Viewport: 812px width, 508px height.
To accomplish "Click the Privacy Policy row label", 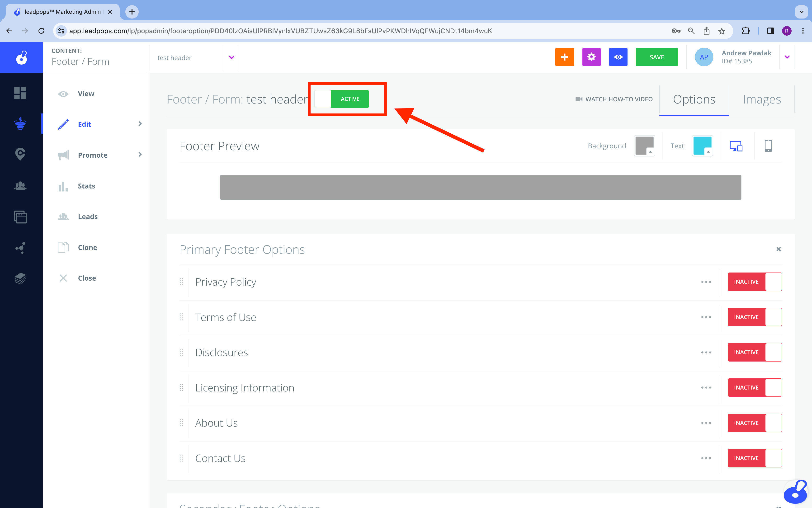I will (x=225, y=282).
